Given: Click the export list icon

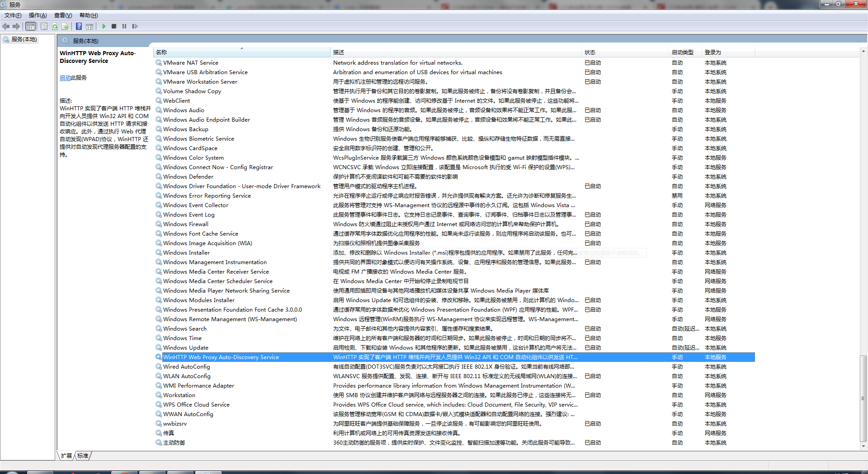Looking at the screenshot, I should (66, 26).
